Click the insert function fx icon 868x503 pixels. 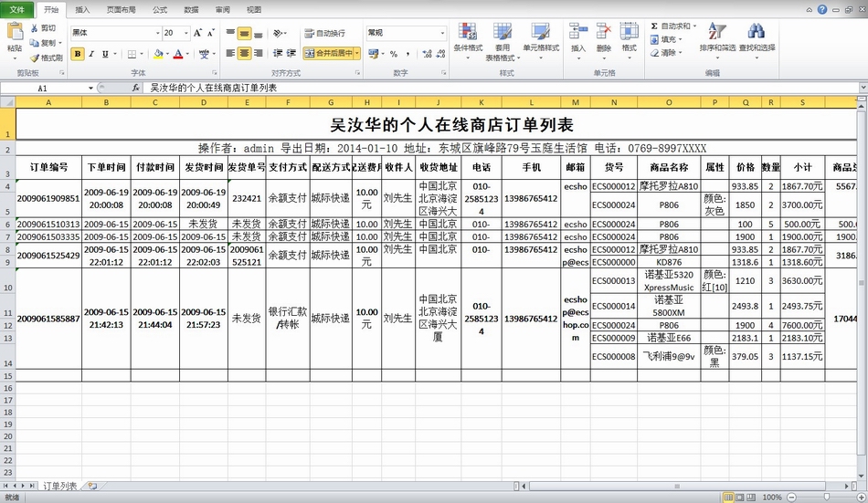[x=135, y=88]
